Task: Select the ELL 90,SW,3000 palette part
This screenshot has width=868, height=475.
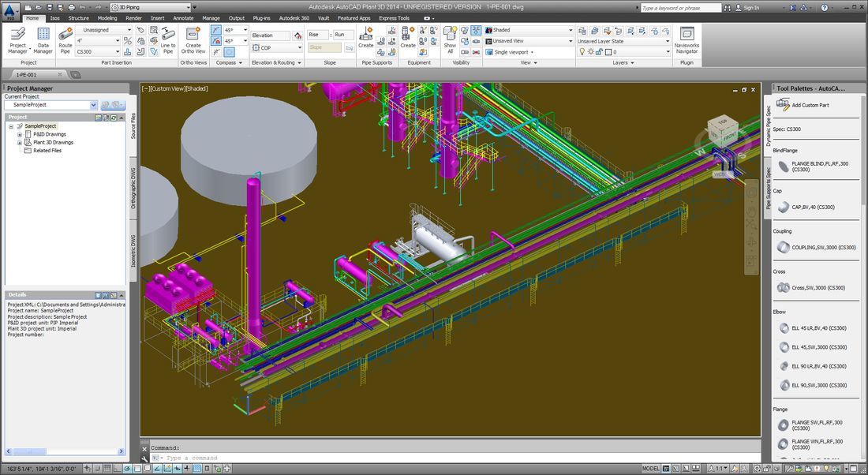Action: click(x=813, y=385)
